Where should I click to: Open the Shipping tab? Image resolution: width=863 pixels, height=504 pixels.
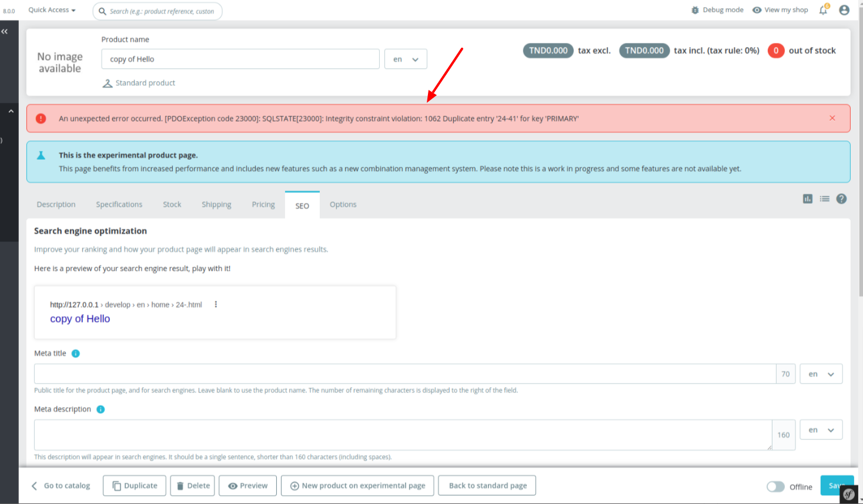click(x=216, y=204)
